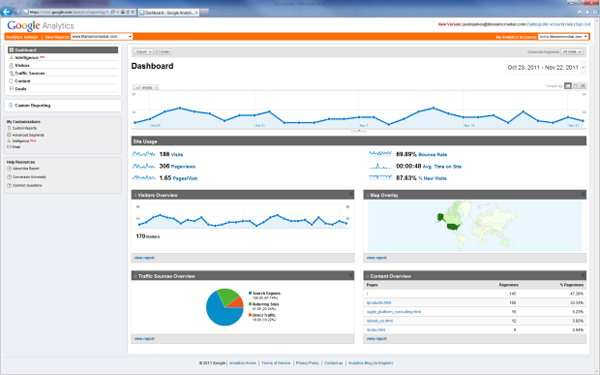Click the green Referring Sites legend swatch
This screenshot has width=600, height=375.
[x=250, y=304]
